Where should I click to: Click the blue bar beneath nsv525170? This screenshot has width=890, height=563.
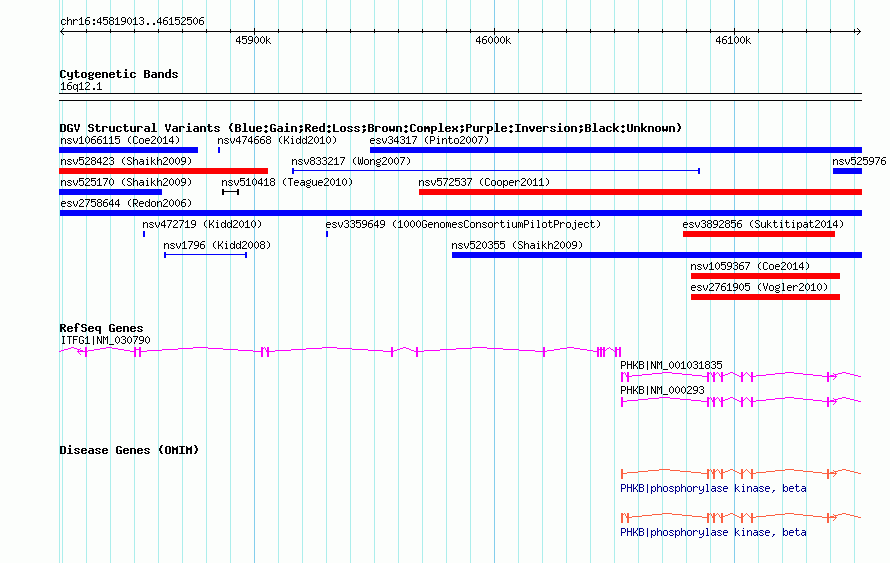pos(111,192)
